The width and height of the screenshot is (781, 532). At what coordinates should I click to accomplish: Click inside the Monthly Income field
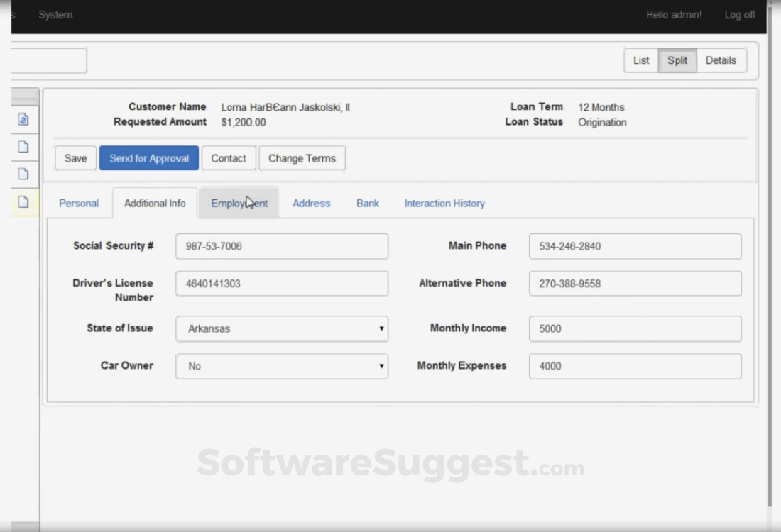pyautogui.click(x=635, y=328)
